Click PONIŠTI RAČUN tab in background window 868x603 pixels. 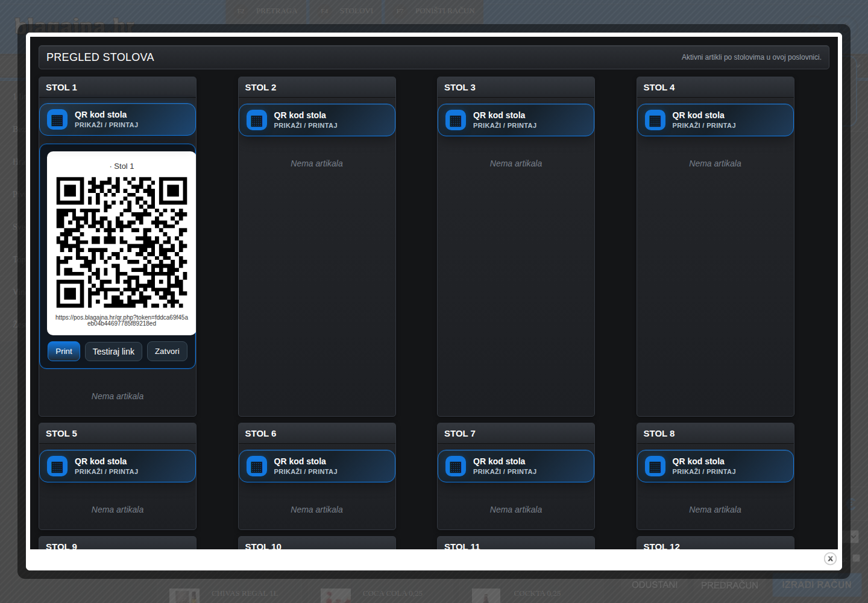(435, 11)
